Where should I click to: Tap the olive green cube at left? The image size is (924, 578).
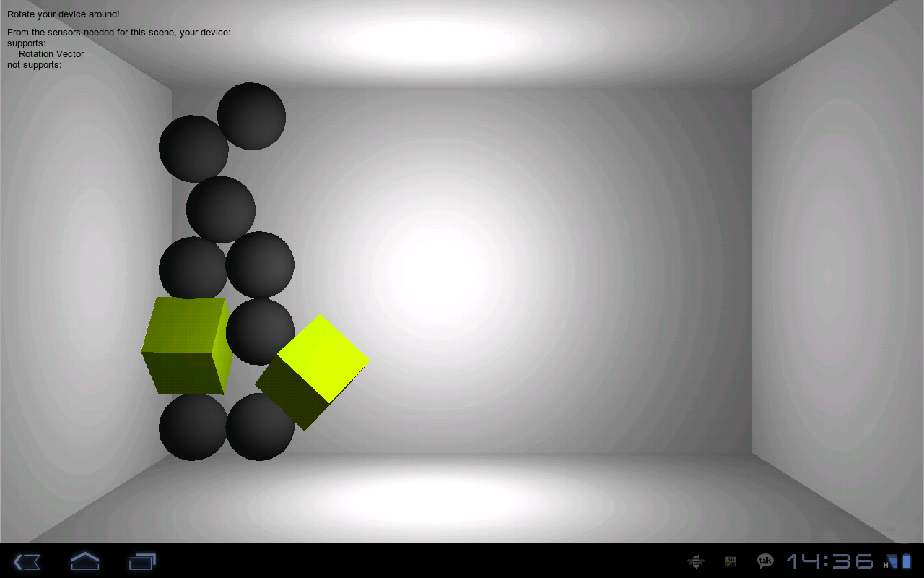pos(186,345)
